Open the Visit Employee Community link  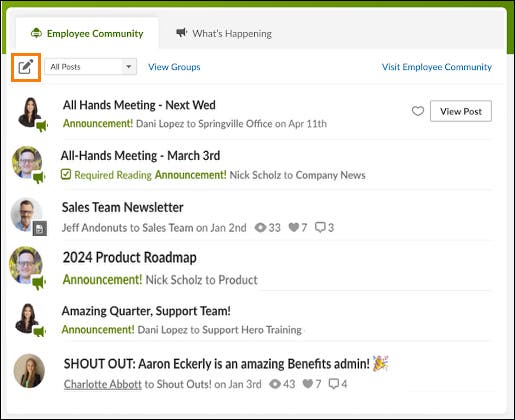pos(437,67)
